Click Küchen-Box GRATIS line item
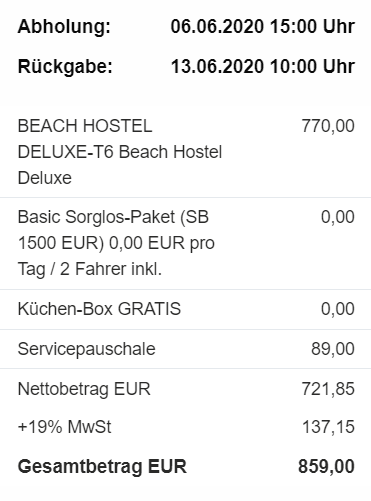The height and width of the screenshot is (501, 371). tap(99, 309)
